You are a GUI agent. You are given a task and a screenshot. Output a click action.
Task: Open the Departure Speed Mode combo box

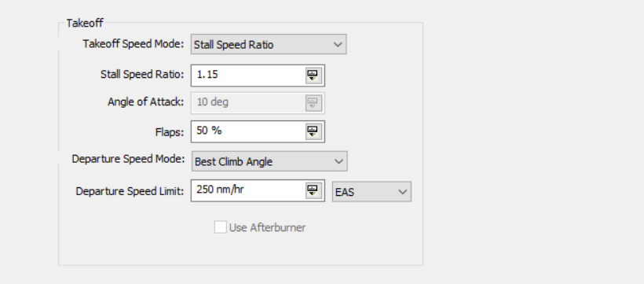pos(269,161)
